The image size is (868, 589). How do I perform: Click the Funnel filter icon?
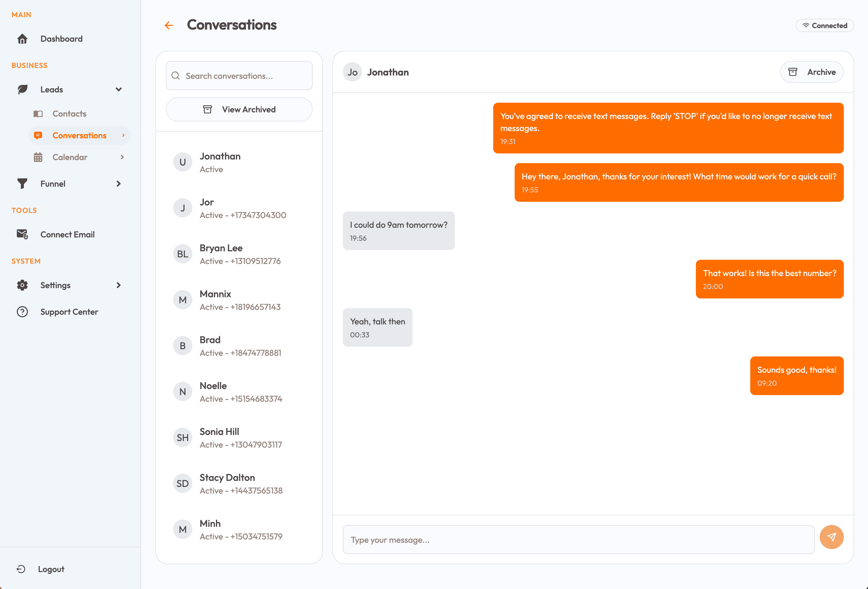(22, 184)
